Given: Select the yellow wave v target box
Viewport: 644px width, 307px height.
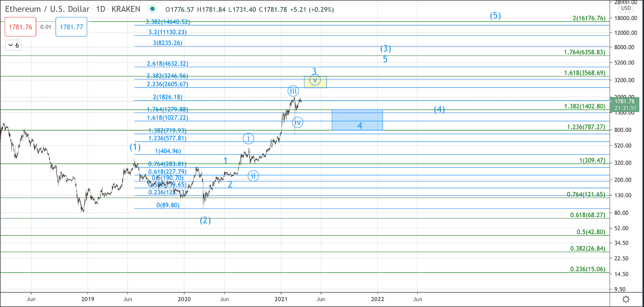Looking at the screenshot, I should click(315, 82).
